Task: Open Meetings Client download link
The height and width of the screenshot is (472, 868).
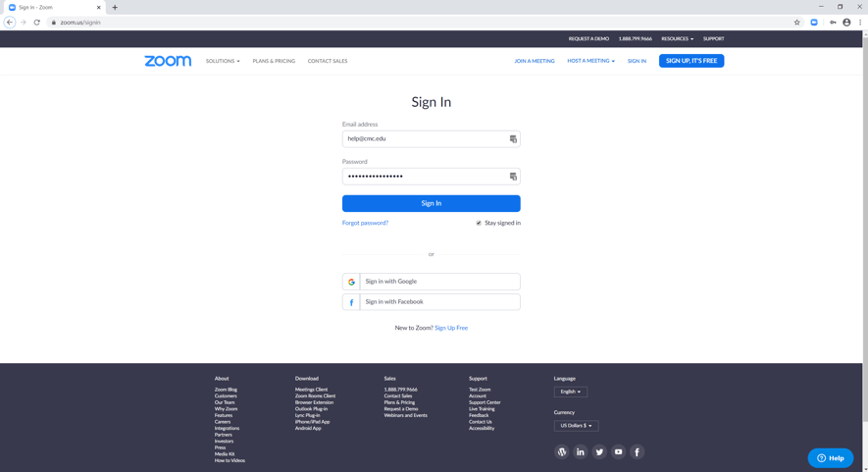Action: coord(311,390)
